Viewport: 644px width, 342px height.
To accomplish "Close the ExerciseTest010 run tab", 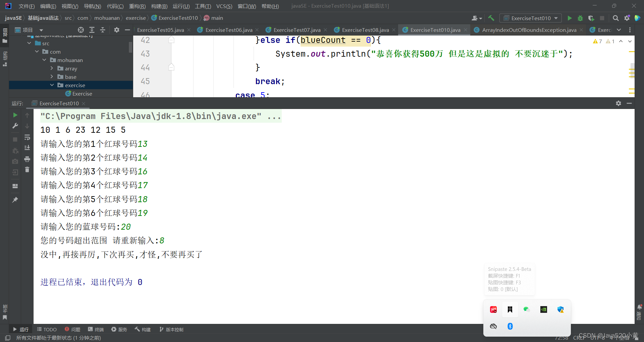I will [84, 103].
